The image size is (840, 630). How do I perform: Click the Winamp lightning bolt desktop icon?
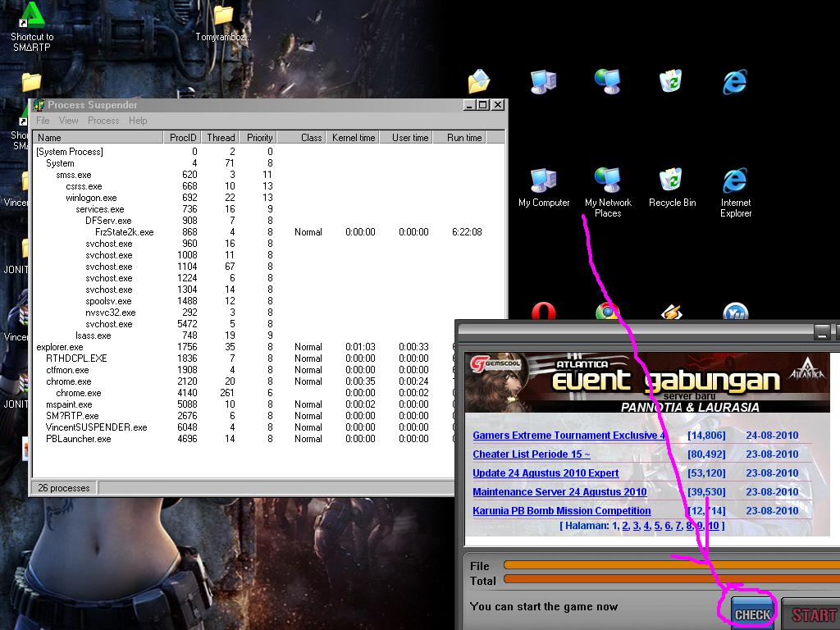click(672, 312)
